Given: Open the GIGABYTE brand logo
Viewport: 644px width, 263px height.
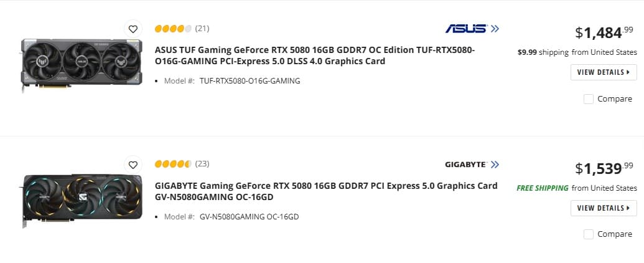Looking at the screenshot, I should [x=466, y=165].
